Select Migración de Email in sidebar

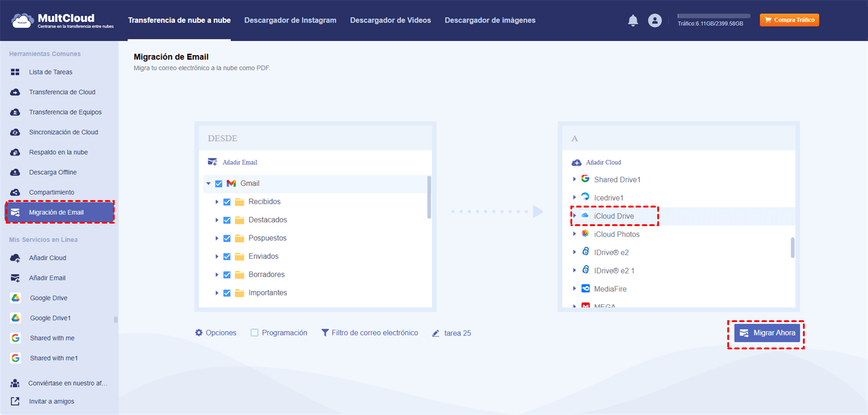[x=60, y=212]
